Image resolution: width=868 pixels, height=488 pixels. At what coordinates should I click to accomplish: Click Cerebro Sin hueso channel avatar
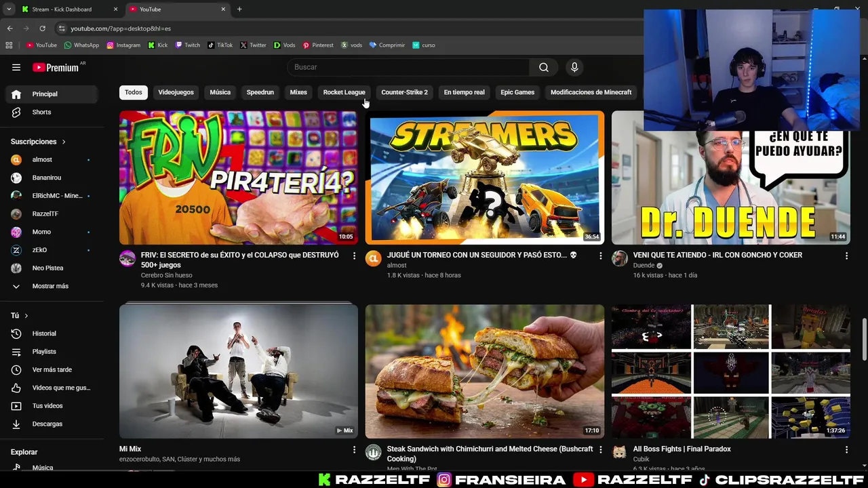point(127,258)
